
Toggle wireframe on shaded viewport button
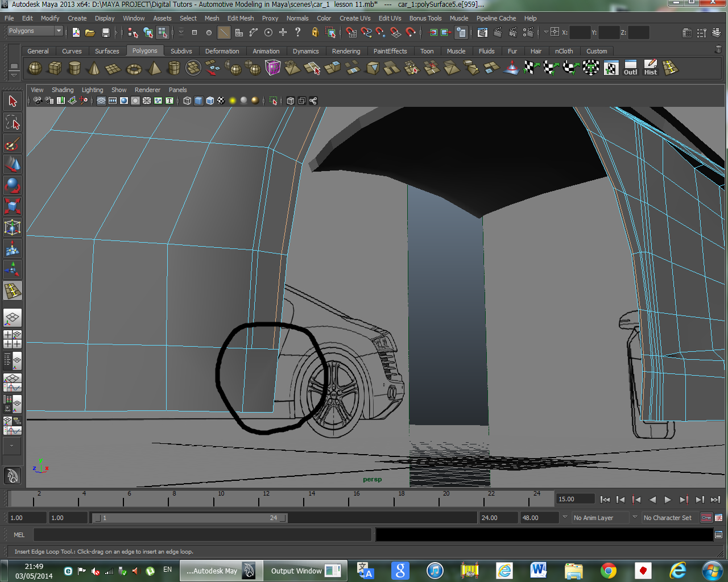(210, 101)
